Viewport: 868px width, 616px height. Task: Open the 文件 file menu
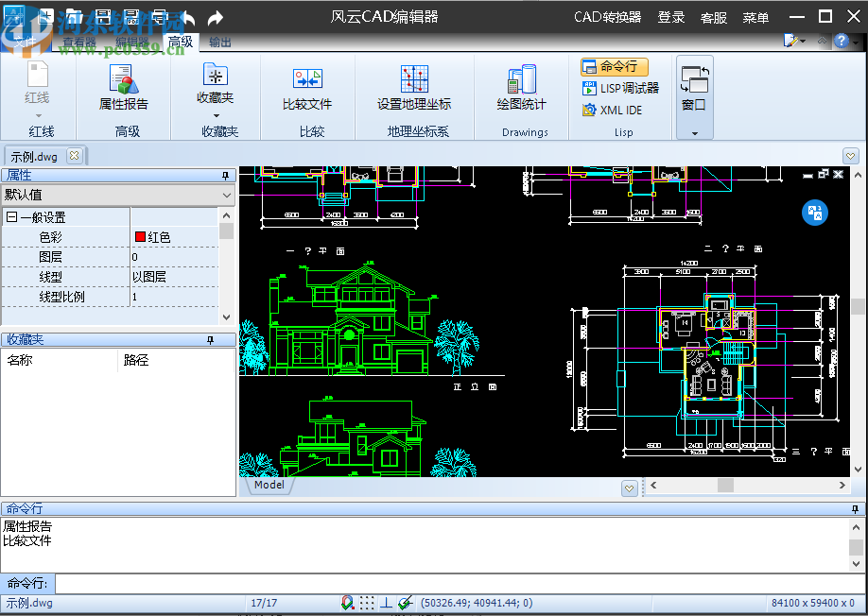(25, 42)
